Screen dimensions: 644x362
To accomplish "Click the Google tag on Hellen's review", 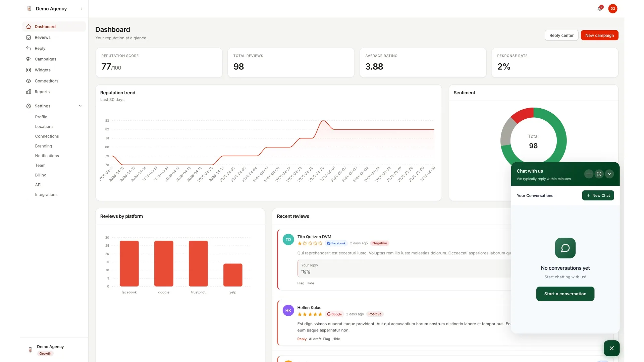I will coord(334,314).
